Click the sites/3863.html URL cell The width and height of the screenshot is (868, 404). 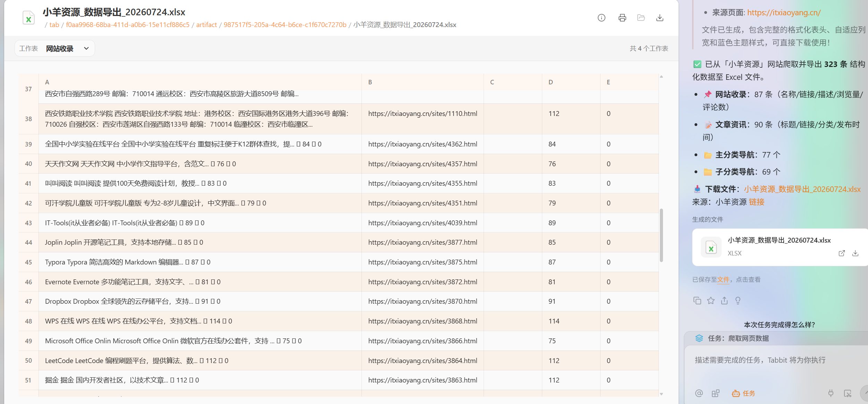(x=423, y=380)
